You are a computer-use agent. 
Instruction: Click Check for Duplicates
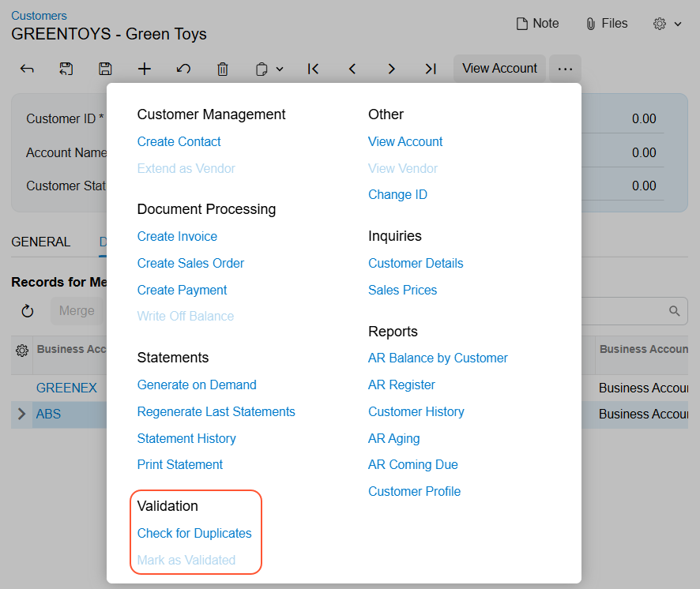[x=194, y=533]
